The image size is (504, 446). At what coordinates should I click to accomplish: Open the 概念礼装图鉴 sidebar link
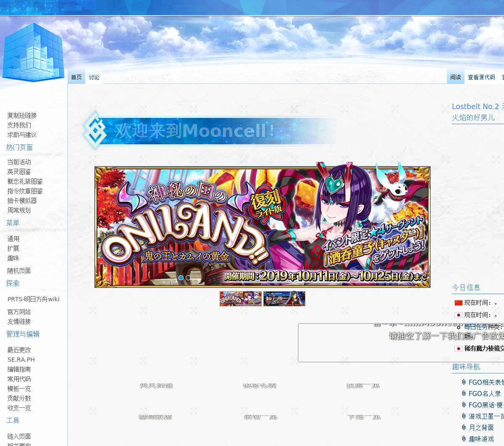tap(25, 181)
